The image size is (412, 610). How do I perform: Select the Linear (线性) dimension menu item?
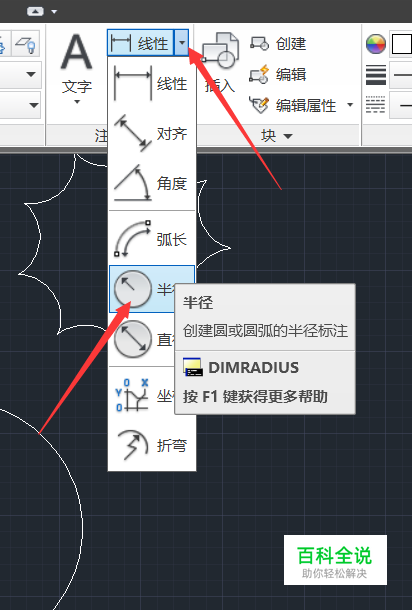151,83
